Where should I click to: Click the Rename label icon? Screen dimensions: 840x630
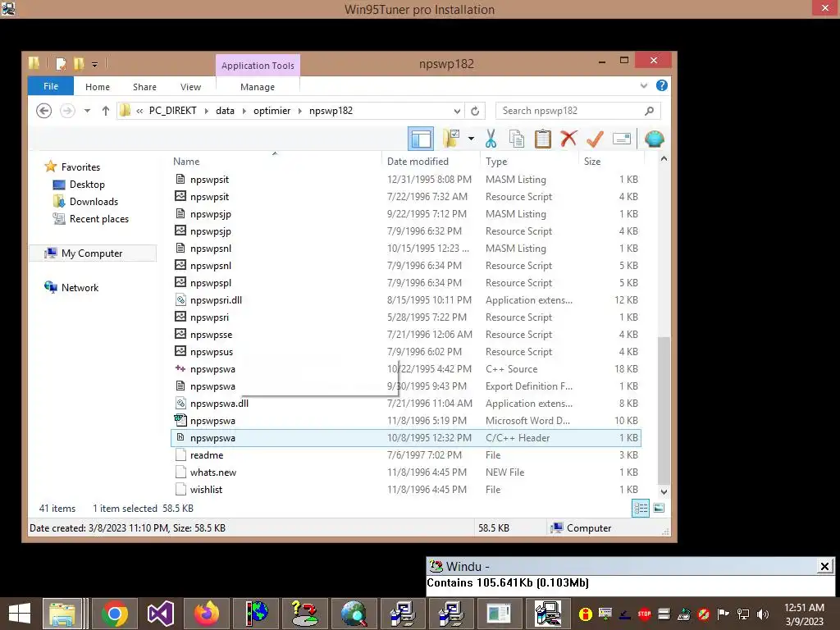click(x=622, y=139)
